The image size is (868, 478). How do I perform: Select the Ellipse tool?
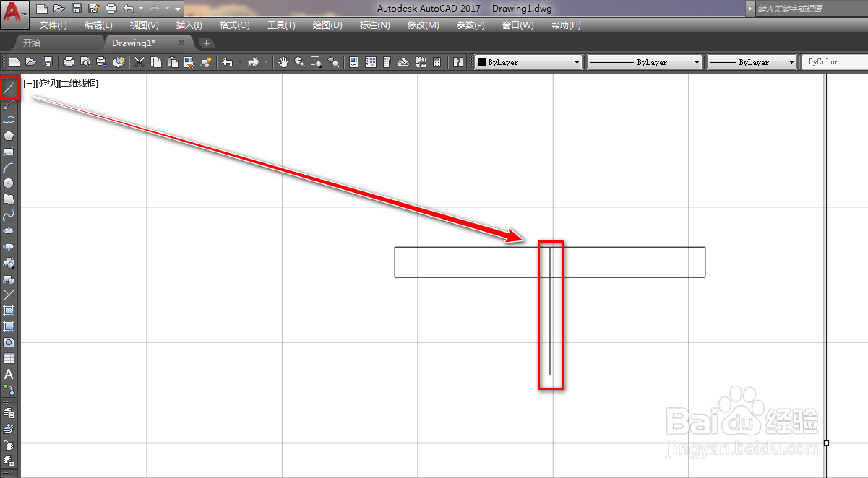(9, 231)
